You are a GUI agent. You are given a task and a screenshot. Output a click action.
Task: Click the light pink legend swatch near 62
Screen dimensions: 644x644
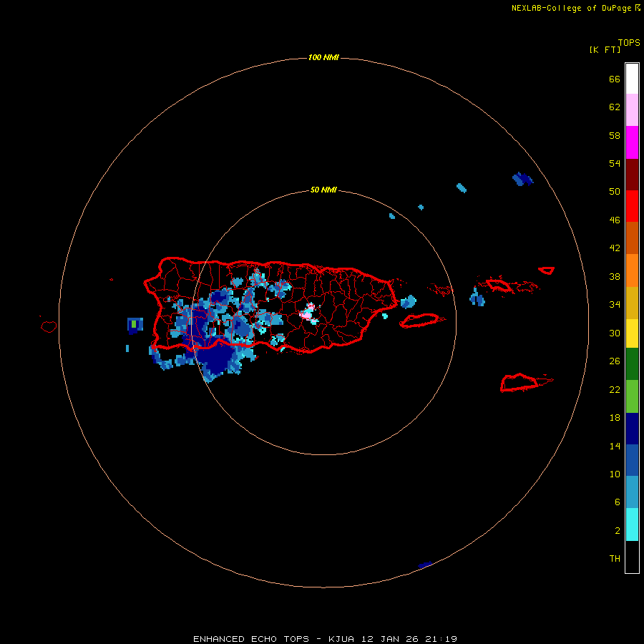click(x=632, y=110)
